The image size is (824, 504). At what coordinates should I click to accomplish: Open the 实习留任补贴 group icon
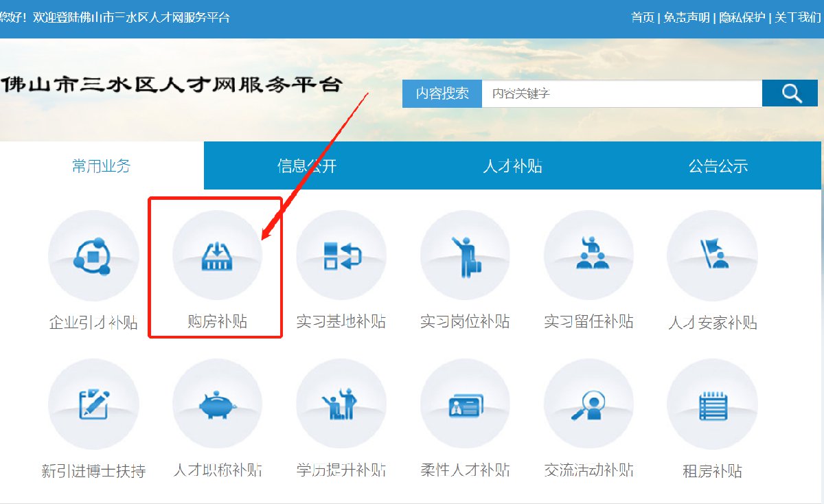[x=588, y=256]
